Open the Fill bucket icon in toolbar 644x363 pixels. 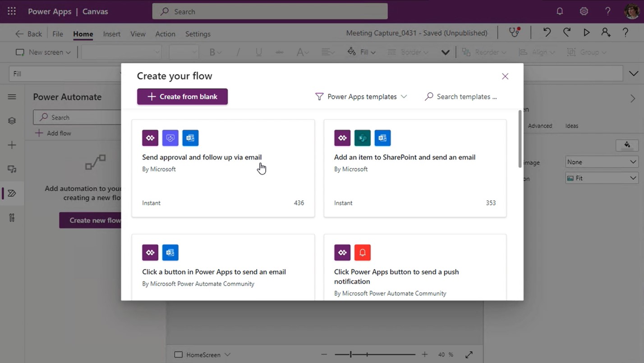(352, 52)
